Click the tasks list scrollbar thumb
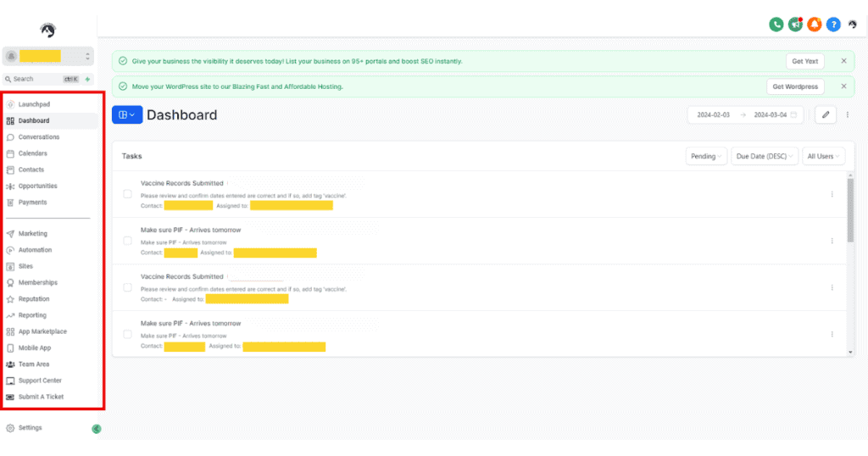The image size is (868, 456). coord(850,210)
